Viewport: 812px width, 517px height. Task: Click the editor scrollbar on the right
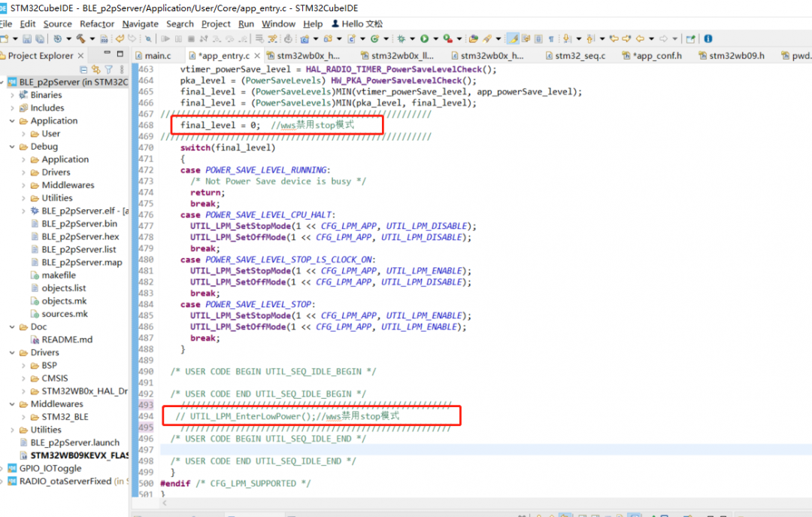807,226
